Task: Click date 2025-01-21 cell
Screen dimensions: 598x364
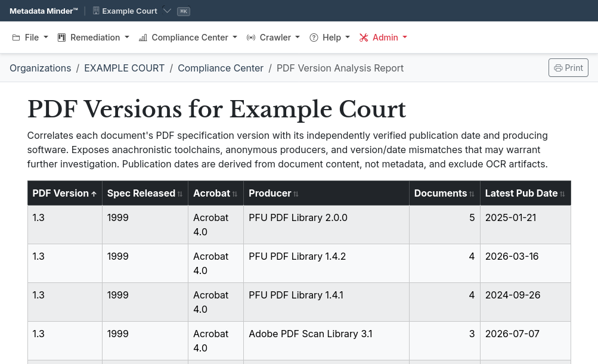Action: pyautogui.click(x=525, y=225)
